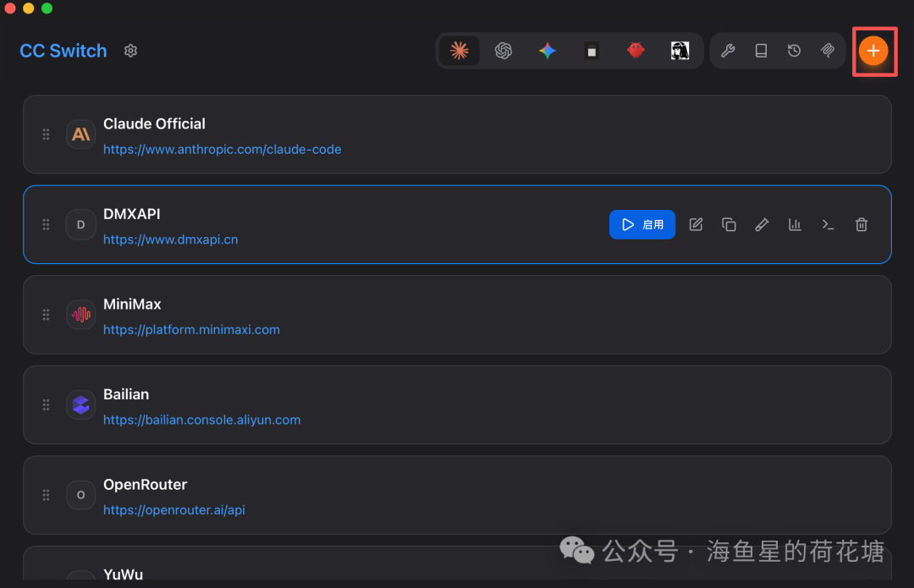Open the platform.minimaxi.com link

191,330
